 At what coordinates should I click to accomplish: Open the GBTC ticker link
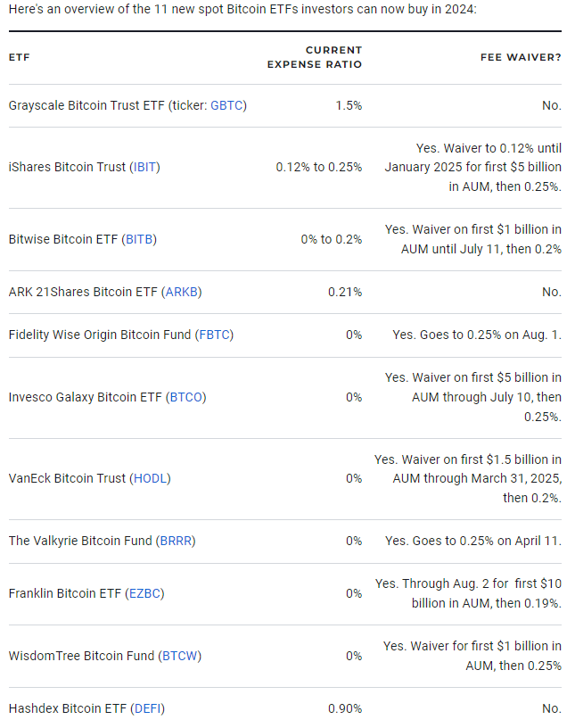coord(226,105)
